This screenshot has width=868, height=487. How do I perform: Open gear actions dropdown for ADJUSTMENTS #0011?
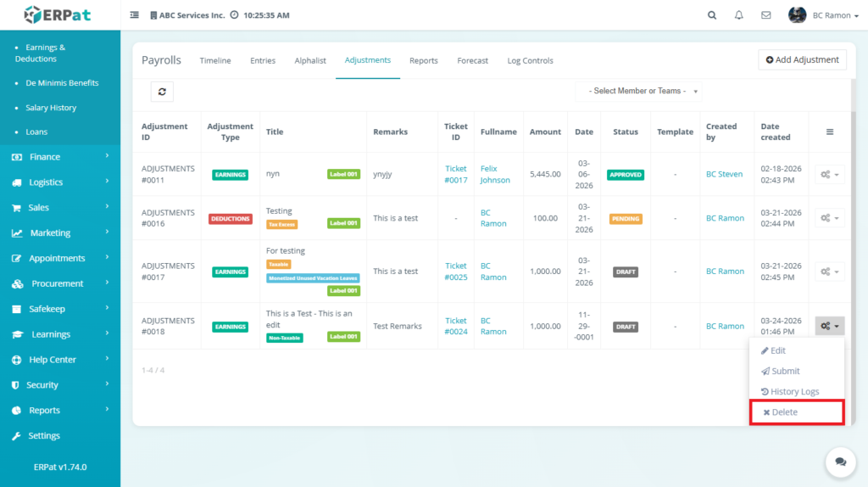[829, 174]
